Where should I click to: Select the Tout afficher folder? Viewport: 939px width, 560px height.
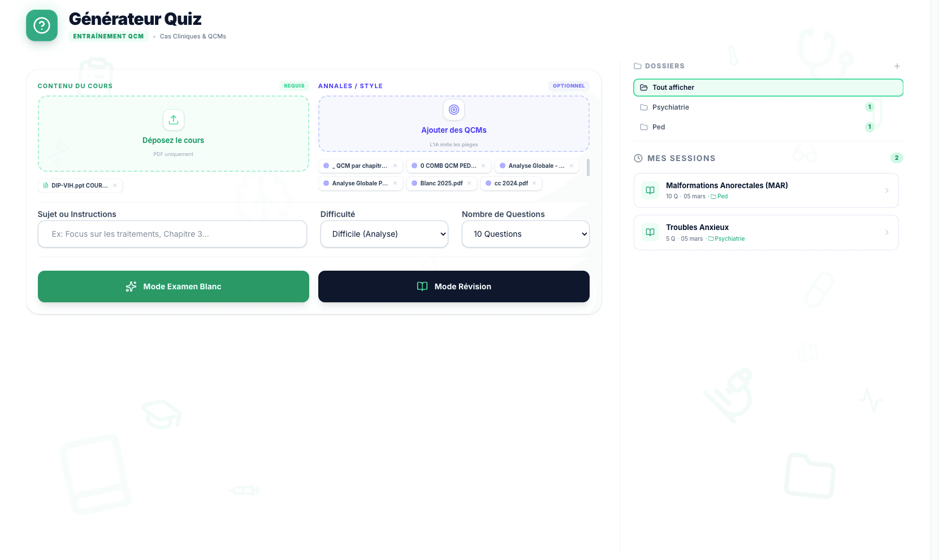coord(768,88)
